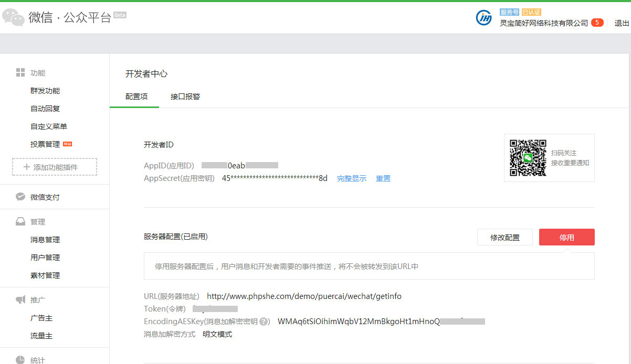Click the 退出 logout link
This screenshot has width=631, height=364.
pos(622,23)
